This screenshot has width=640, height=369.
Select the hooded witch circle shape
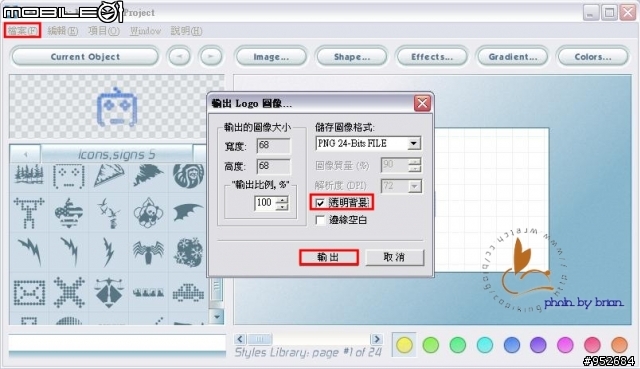point(188,176)
